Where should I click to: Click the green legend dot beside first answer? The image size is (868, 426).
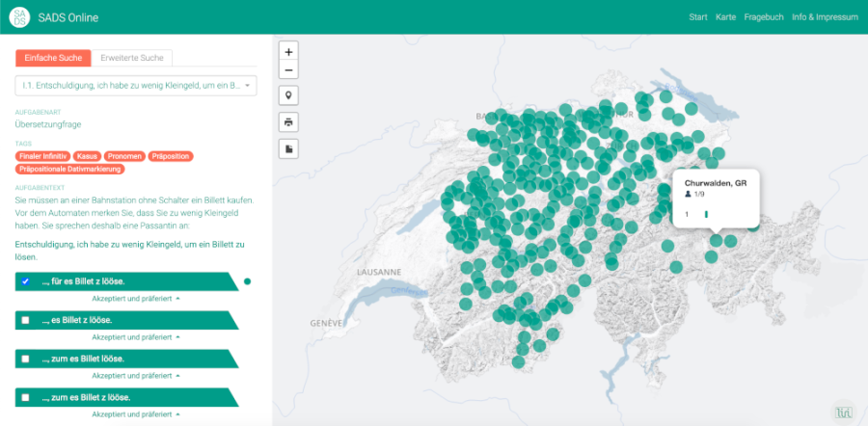pyautogui.click(x=248, y=281)
